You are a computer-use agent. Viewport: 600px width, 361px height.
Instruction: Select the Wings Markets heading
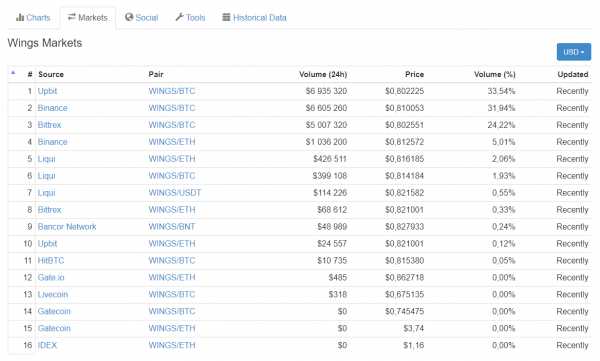[x=45, y=43]
